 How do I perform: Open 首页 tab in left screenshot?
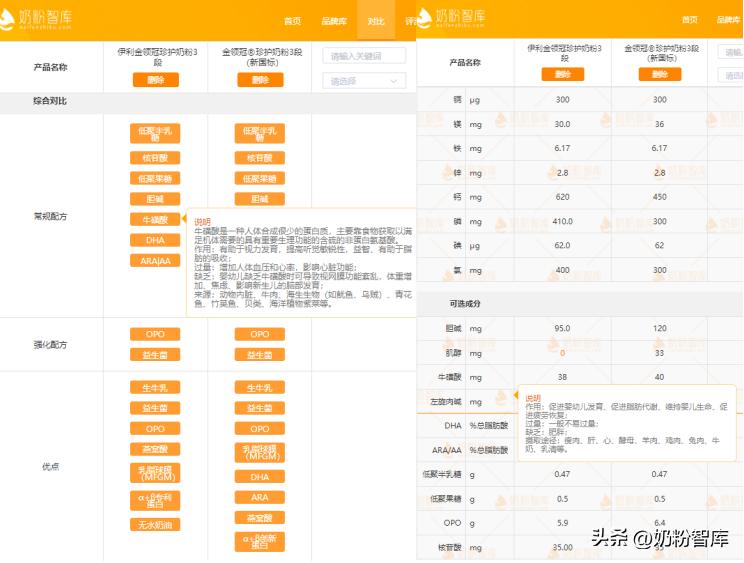pyautogui.click(x=292, y=21)
